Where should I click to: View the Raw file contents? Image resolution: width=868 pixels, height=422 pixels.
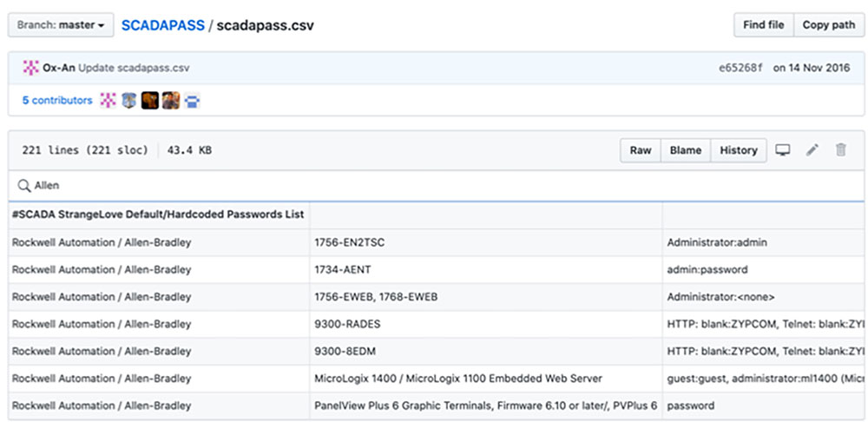point(641,150)
